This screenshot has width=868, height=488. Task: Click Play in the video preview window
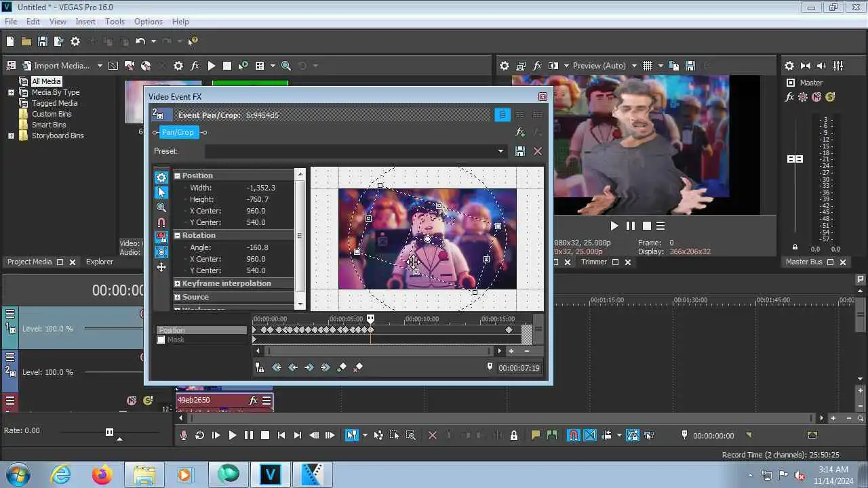click(x=614, y=226)
